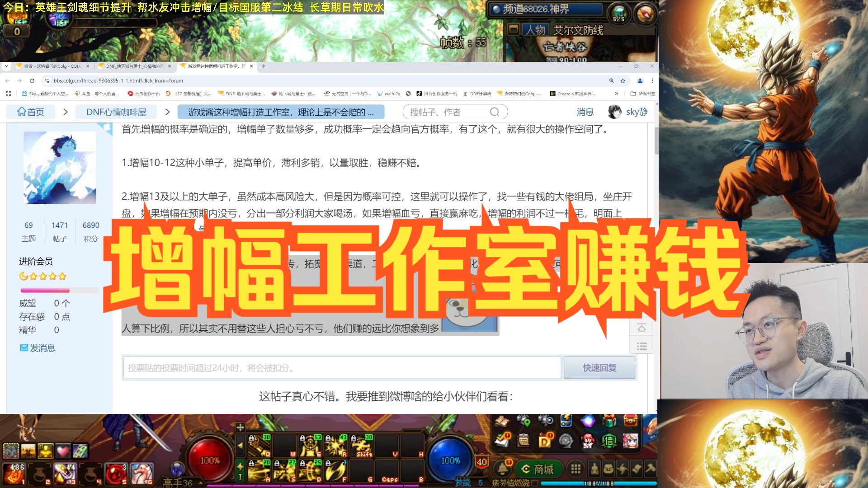
Task: Open the waifu2x bookmark
Action: [389, 94]
